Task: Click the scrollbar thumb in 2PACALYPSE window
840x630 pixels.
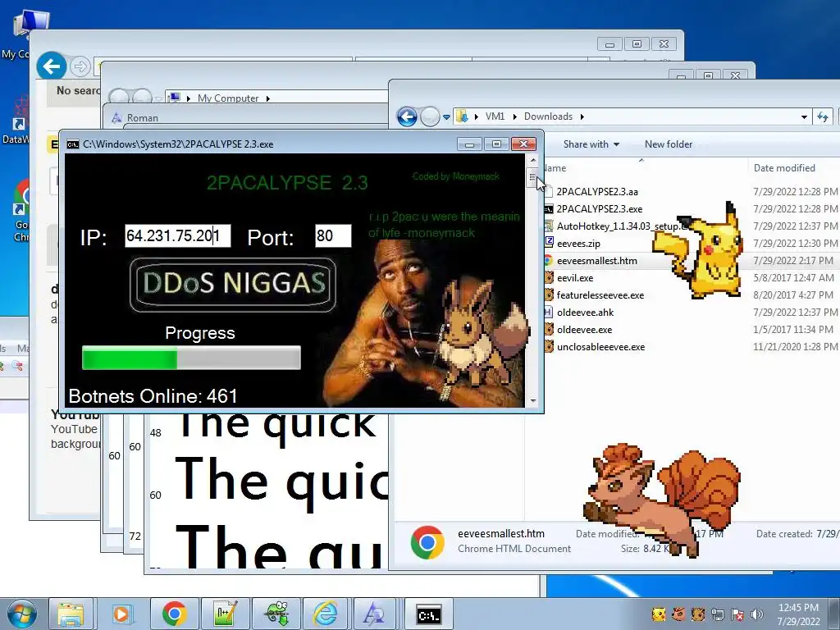Action: click(532, 177)
